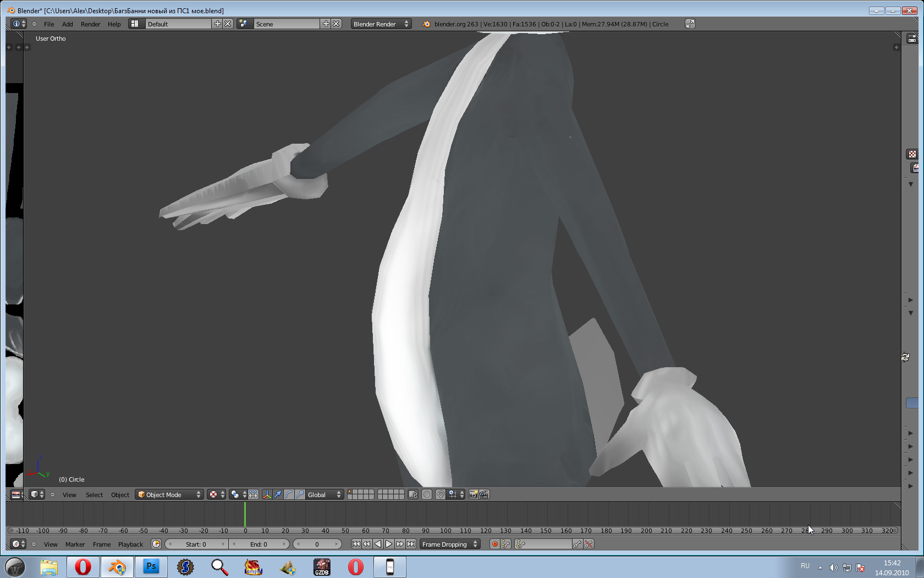Open the Select menu
The height and width of the screenshot is (578, 924).
[94, 495]
